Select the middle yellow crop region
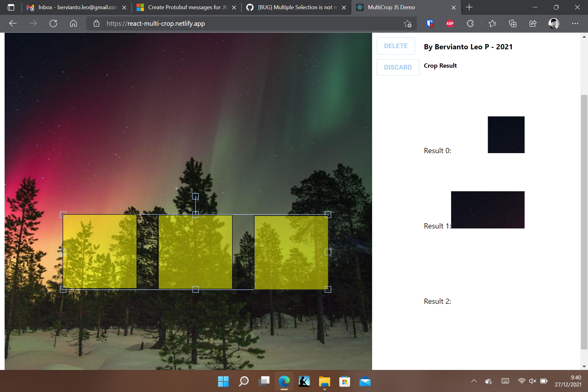Image resolution: width=588 pixels, height=392 pixels. click(x=195, y=252)
